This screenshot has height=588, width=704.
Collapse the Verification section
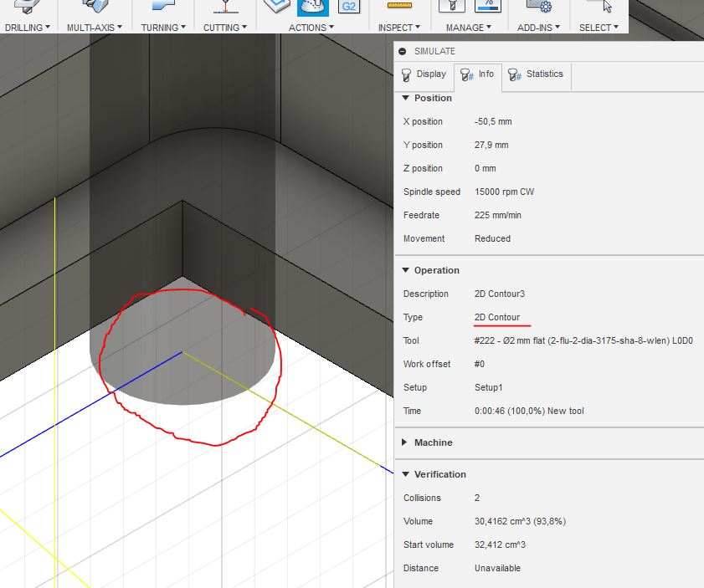(x=405, y=474)
